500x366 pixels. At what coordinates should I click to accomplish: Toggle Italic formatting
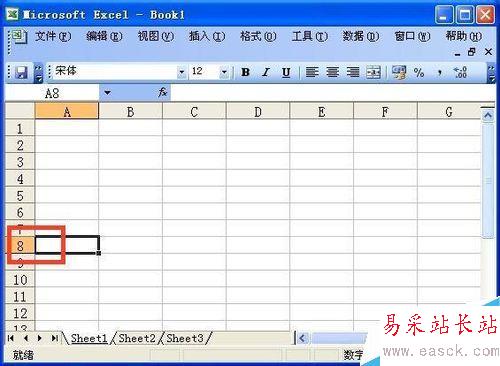pos(266,72)
